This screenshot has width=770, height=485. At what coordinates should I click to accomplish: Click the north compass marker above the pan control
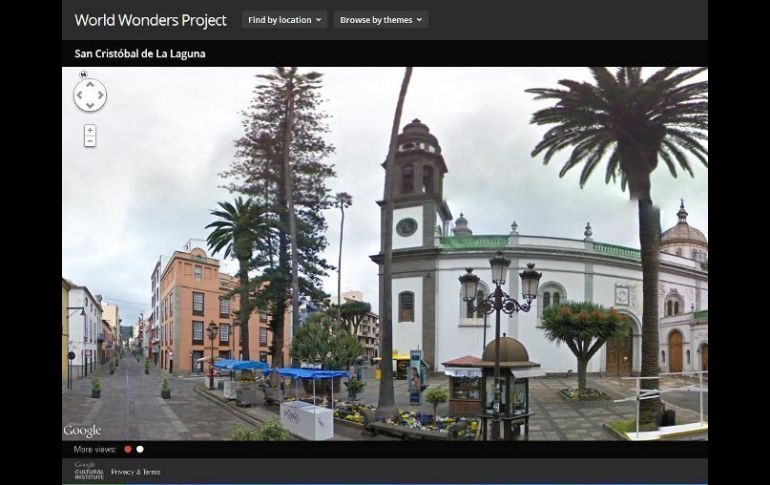pos(83,74)
